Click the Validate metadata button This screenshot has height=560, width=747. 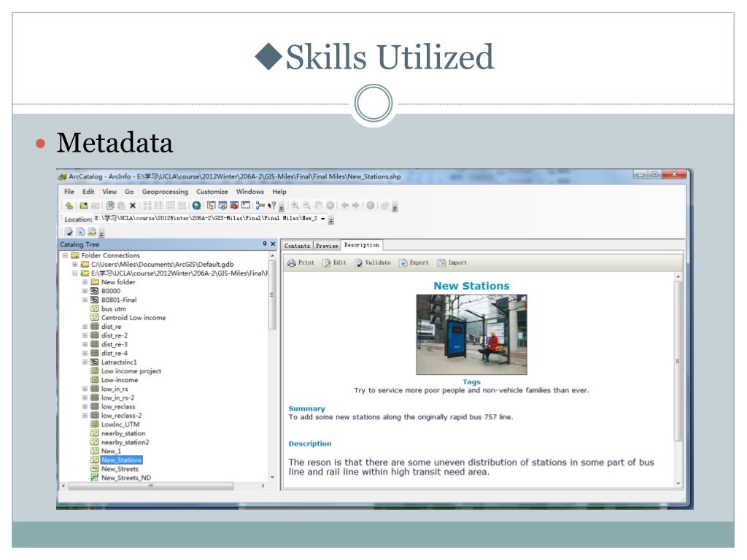(x=372, y=262)
